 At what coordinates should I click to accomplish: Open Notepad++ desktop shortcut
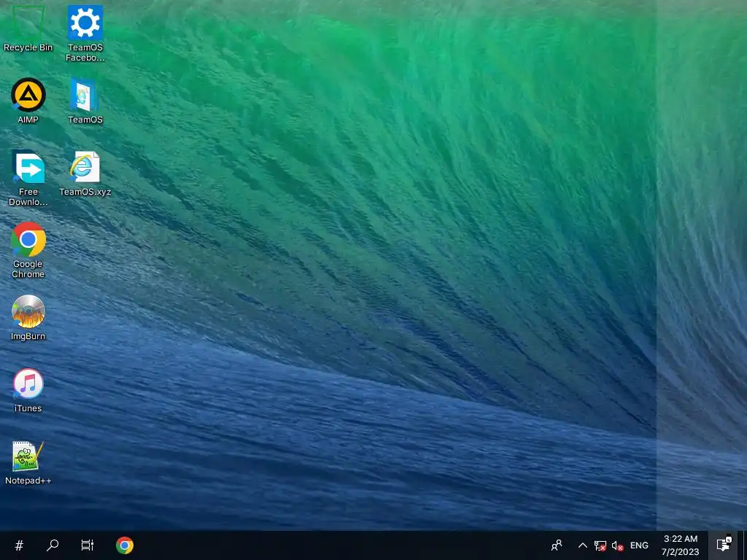[x=28, y=462]
